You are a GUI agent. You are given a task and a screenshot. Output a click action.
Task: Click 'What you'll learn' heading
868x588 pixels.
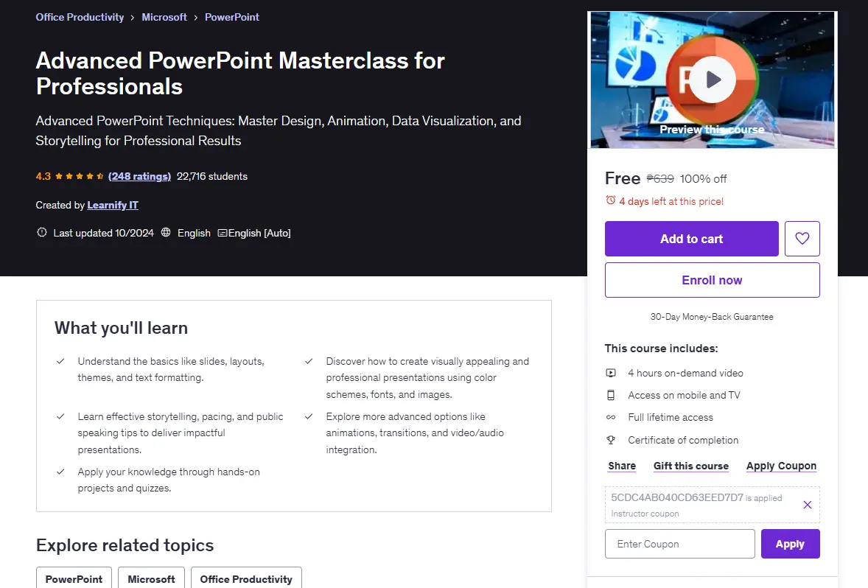pyautogui.click(x=122, y=328)
